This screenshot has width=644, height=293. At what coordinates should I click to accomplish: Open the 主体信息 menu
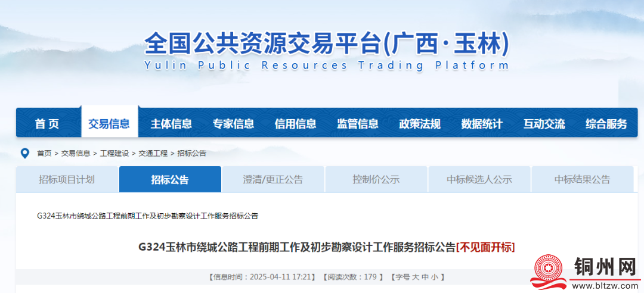pyautogui.click(x=171, y=123)
